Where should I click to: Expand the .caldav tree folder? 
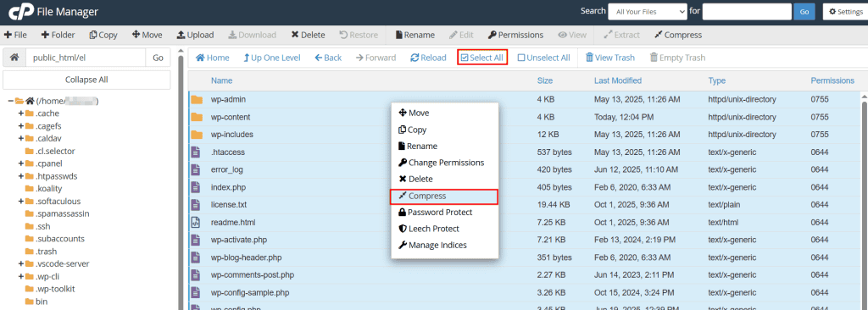(21, 138)
